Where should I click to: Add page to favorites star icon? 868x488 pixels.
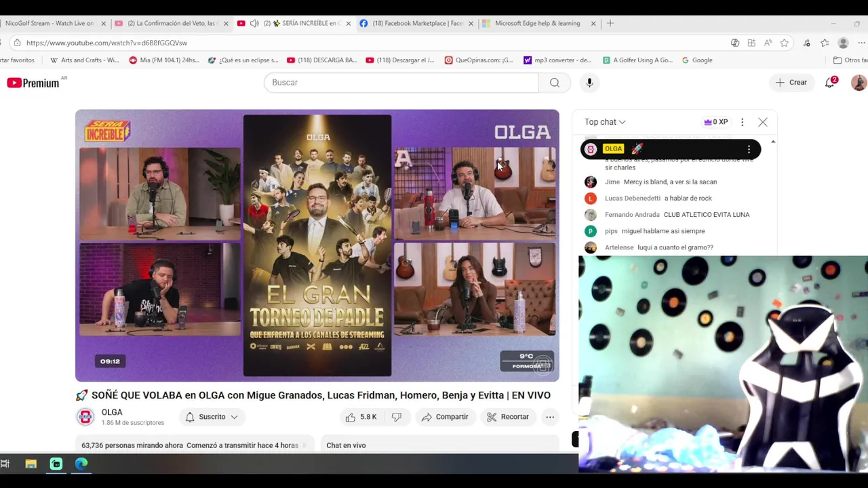tap(785, 43)
